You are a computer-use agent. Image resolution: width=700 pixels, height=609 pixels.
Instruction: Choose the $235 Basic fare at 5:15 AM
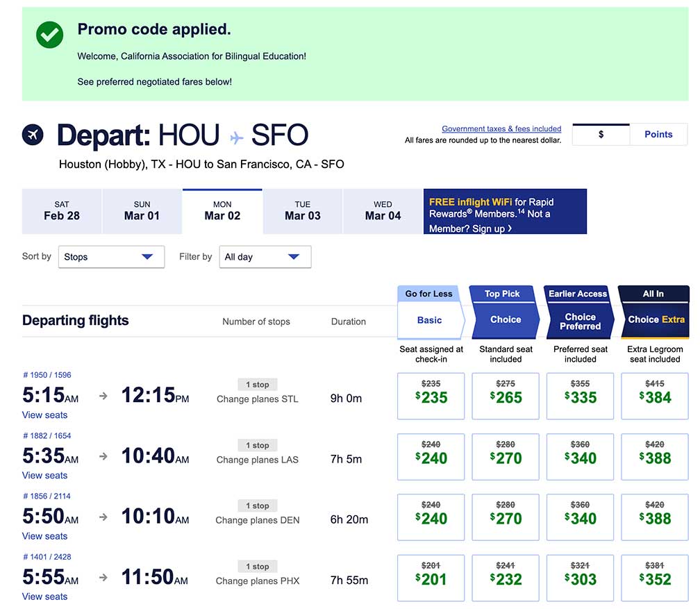pos(431,397)
